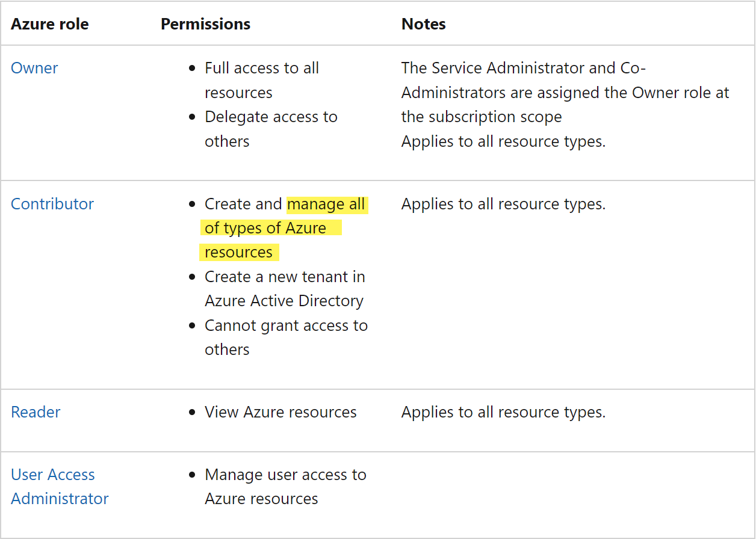This screenshot has height=539, width=756.
Task: Click the Azure role column header
Action: click(x=50, y=24)
